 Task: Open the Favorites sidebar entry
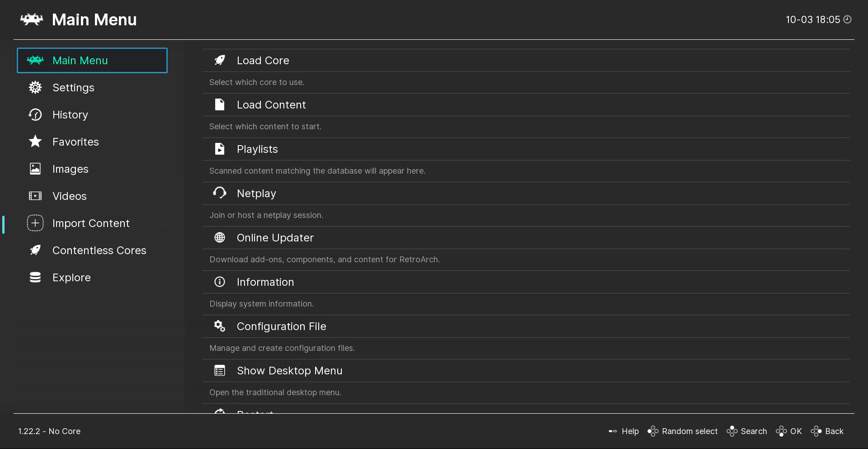click(x=75, y=142)
